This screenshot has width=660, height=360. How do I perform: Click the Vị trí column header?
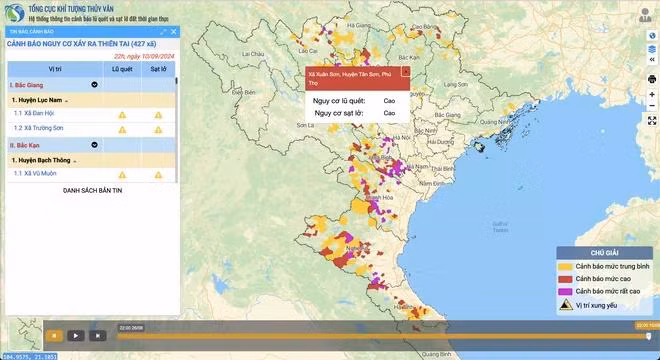[55, 69]
